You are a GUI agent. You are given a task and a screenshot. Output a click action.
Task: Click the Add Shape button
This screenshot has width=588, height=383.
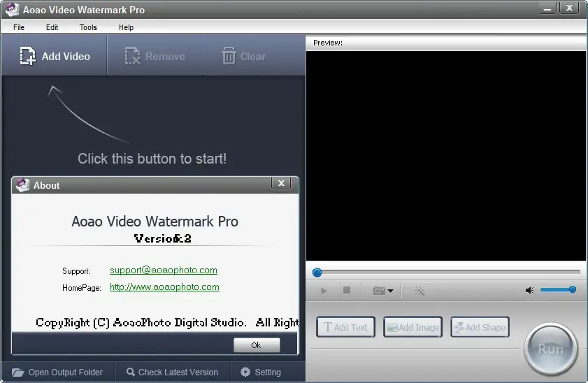coord(480,327)
